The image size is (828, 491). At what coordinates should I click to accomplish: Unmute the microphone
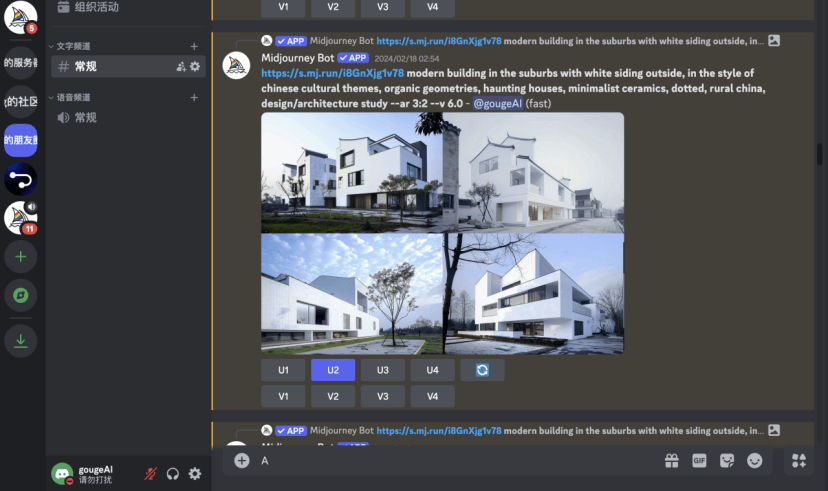pos(151,473)
